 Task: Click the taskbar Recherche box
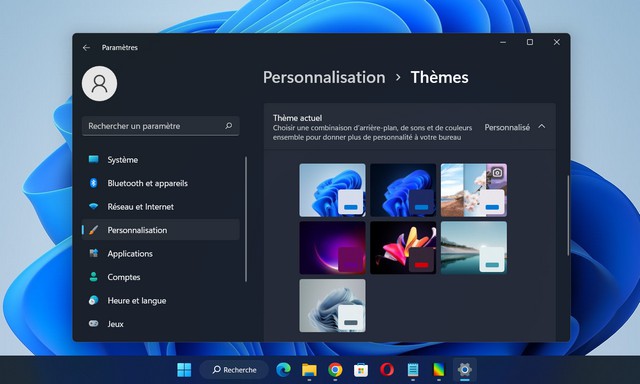pos(234,370)
